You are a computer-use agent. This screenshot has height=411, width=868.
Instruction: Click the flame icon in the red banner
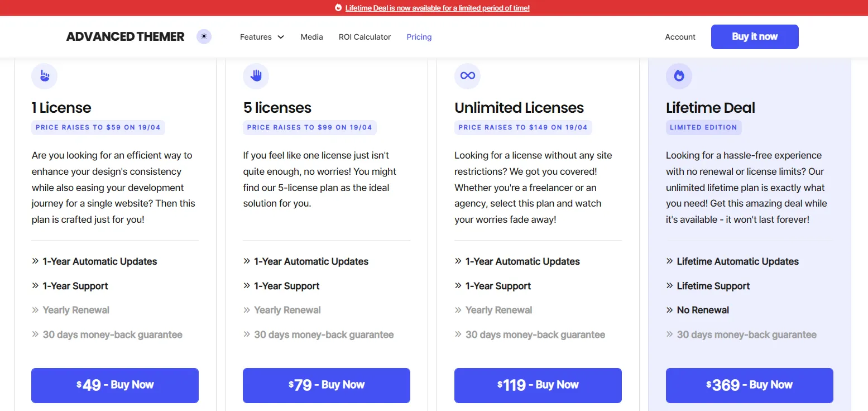(338, 8)
